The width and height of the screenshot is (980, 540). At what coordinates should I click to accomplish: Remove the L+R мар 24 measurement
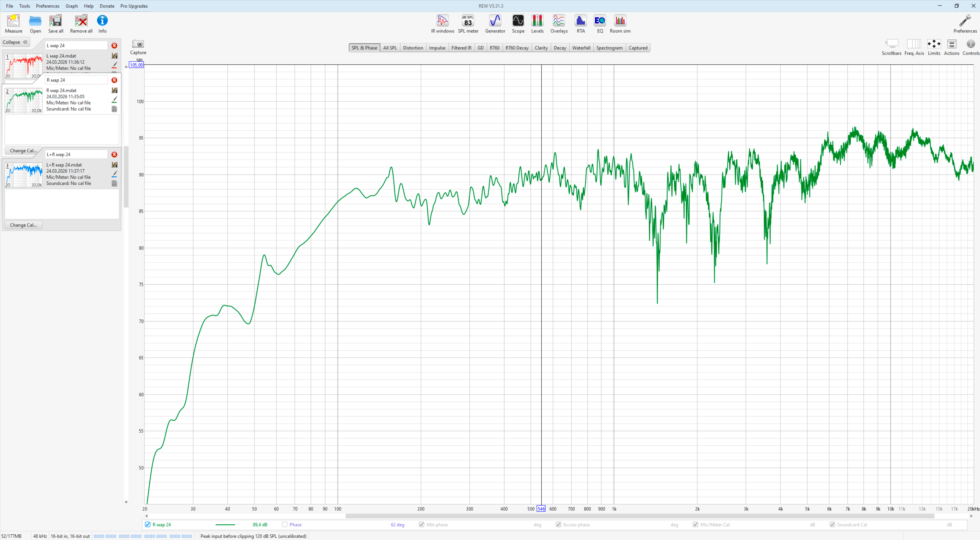pos(114,154)
